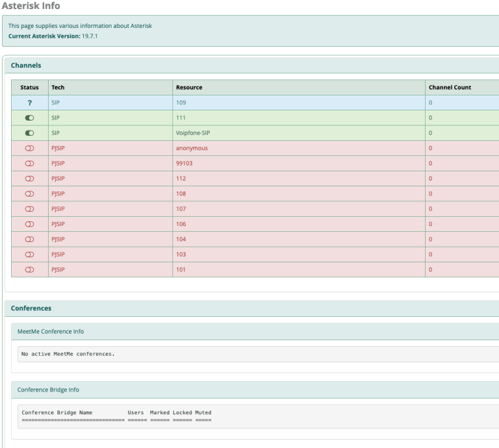Click the status indicator for PJSIP 106
This screenshot has height=448, width=499.
tap(30, 224)
